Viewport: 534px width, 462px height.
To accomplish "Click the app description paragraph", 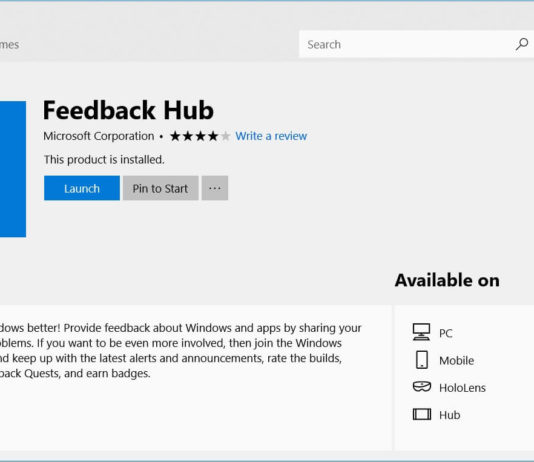I will [180, 351].
